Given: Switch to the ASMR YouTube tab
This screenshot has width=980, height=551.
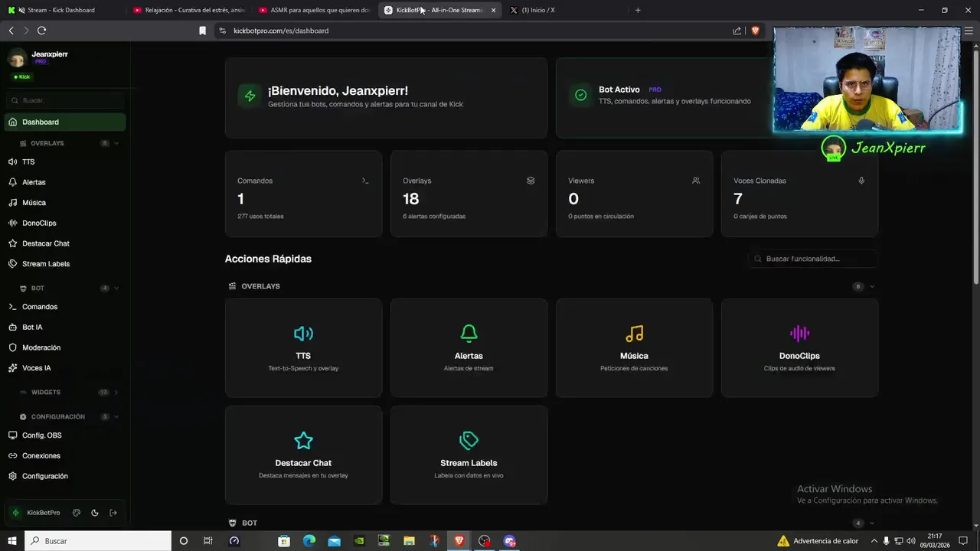Looking at the screenshot, I should pyautogui.click(x=315, y=10).
